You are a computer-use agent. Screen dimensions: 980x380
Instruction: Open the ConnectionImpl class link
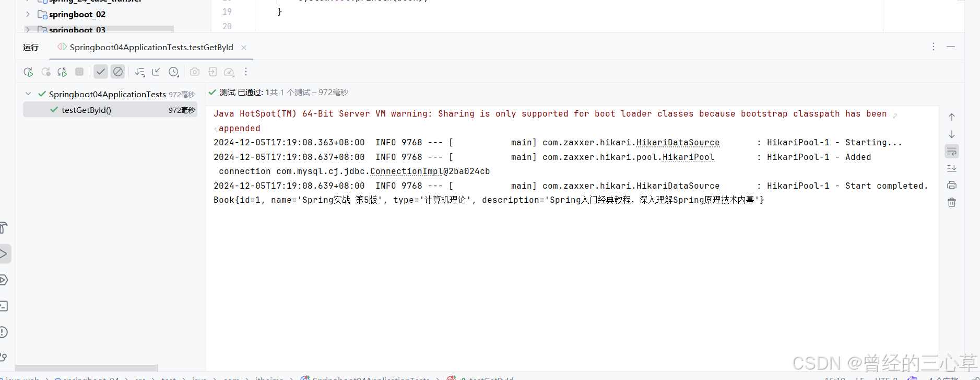pyautogui.click(x=406, y=171)
